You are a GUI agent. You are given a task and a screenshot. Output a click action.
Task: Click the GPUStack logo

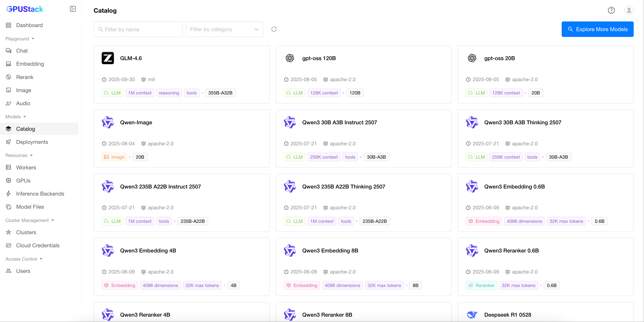pyautogui.click(x=25, y=9)
